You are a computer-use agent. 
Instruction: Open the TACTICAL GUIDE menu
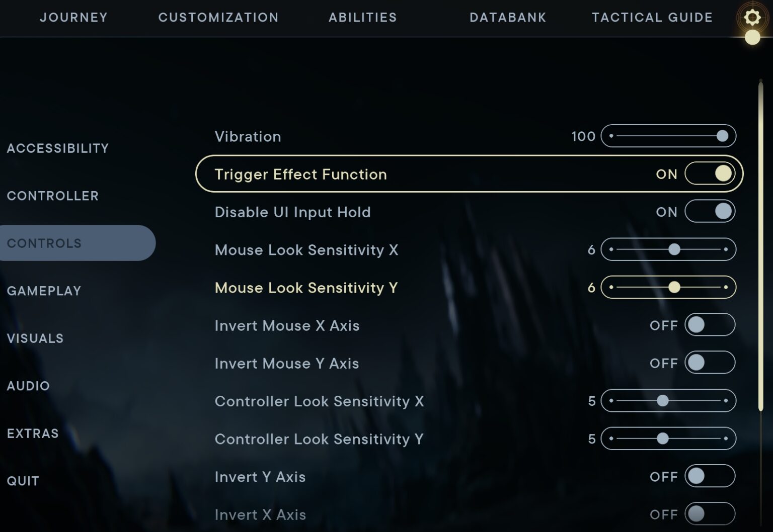[x=652, y=18]
